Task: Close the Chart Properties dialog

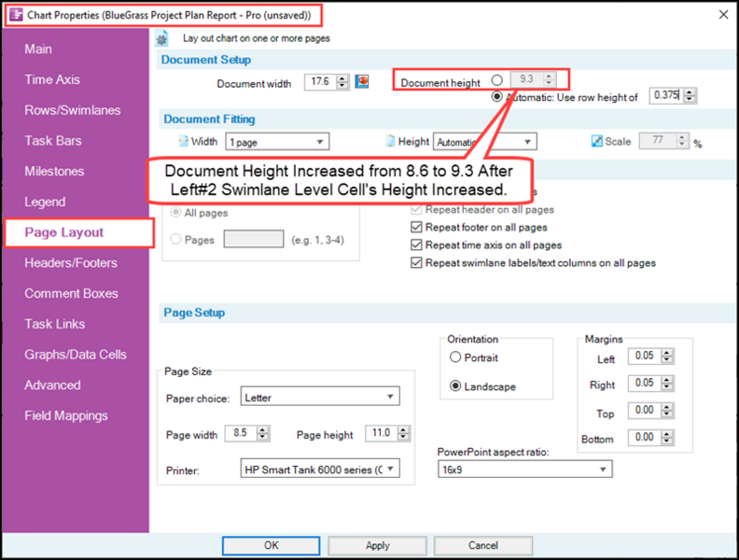Action: pos(723,15)
